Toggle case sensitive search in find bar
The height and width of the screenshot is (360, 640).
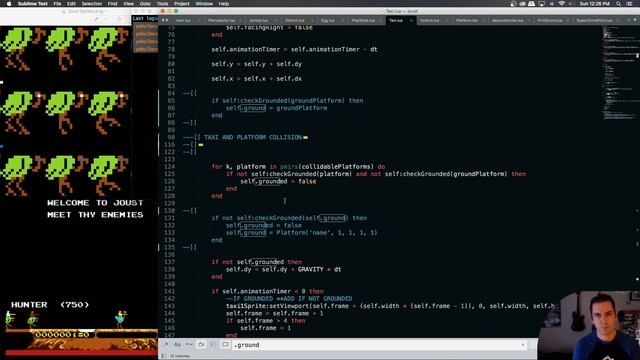[x=178, y=345]
